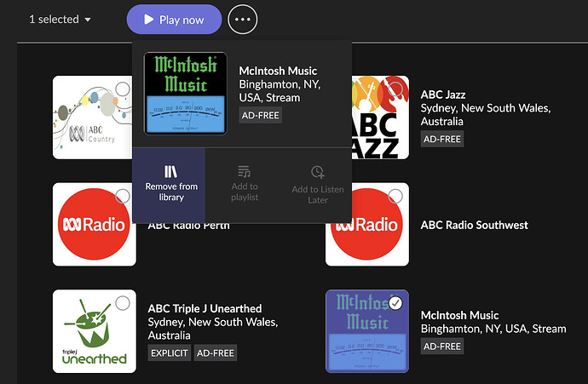
Task: Click the McIntosh Music artwork in the popup
Action: pos(186,94)
